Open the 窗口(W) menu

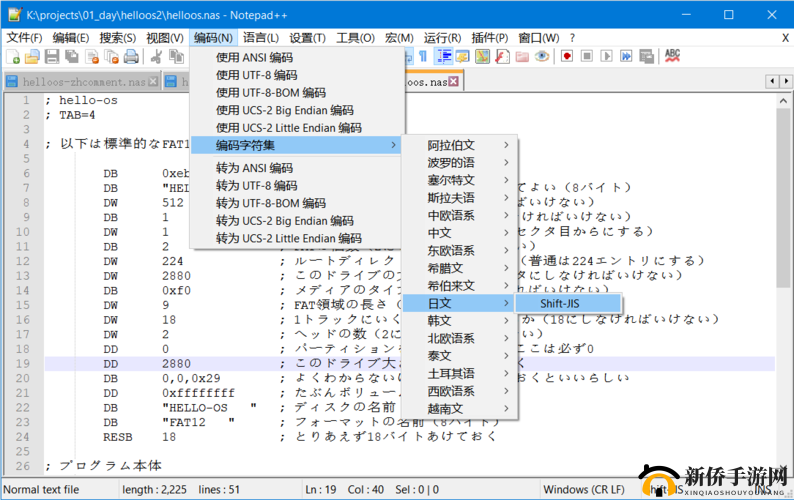pyautogui.click(x=539, y=38)
